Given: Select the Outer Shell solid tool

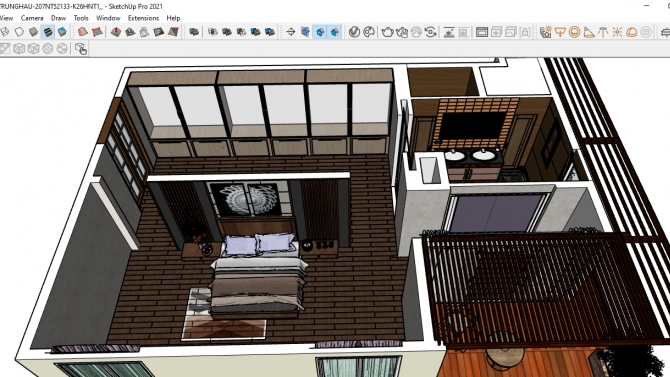Looking at the screenshot, I should click(194, 32).
